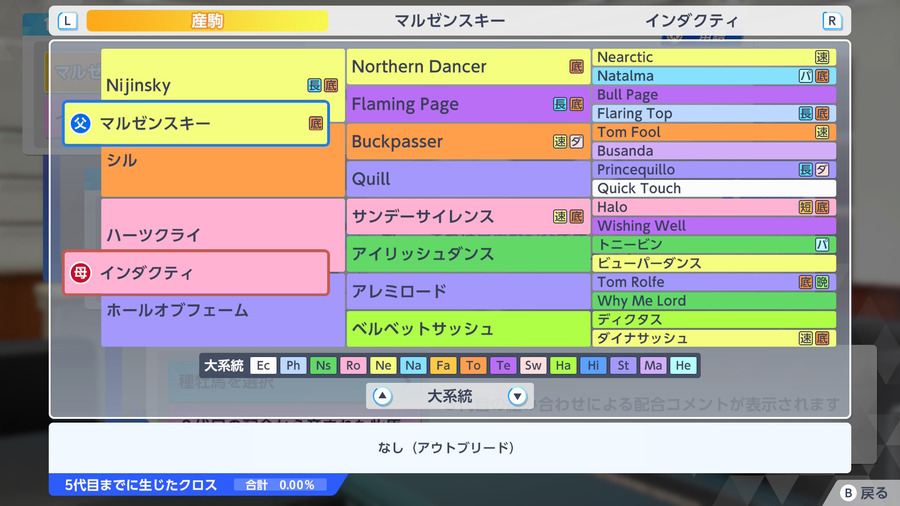Screen dimensions: 900x506
Task: Click the Busanda ancestor row
Action: (x=714, y=151)
